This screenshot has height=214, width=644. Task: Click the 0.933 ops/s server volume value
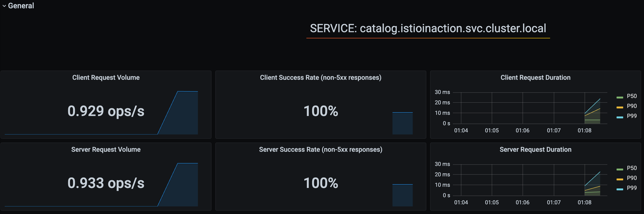pos(106,183)
